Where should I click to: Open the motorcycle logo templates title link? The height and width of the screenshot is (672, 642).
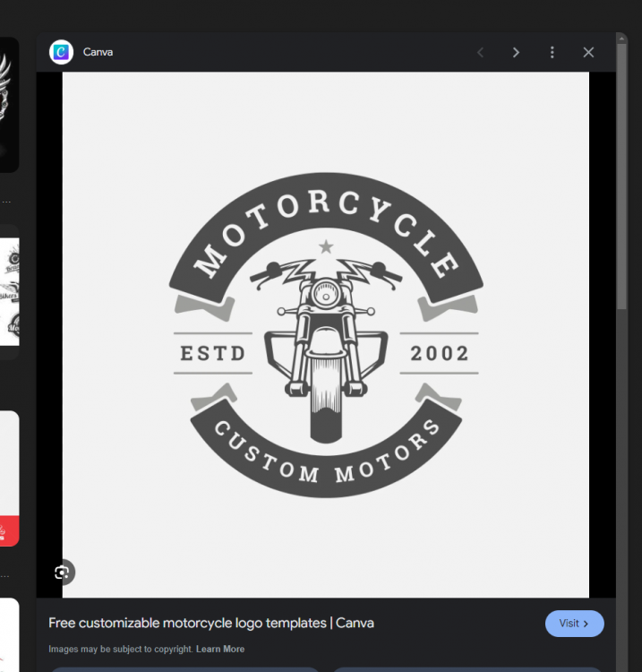[x=211, y=623]
